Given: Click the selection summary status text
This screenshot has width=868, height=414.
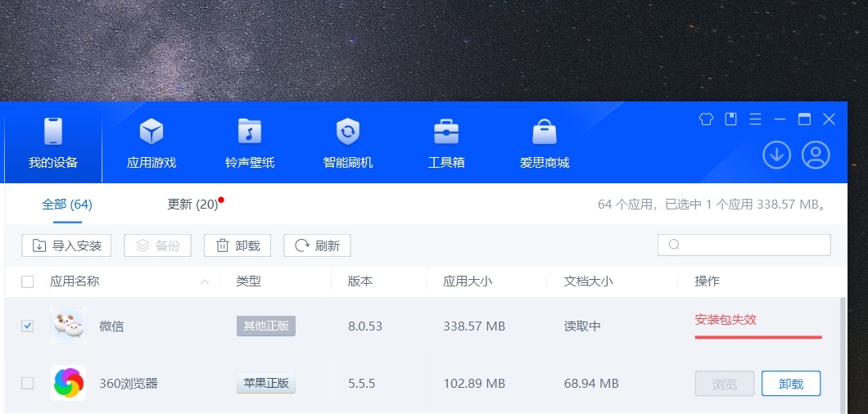Looking at the screenshot, I should (713, 205).
